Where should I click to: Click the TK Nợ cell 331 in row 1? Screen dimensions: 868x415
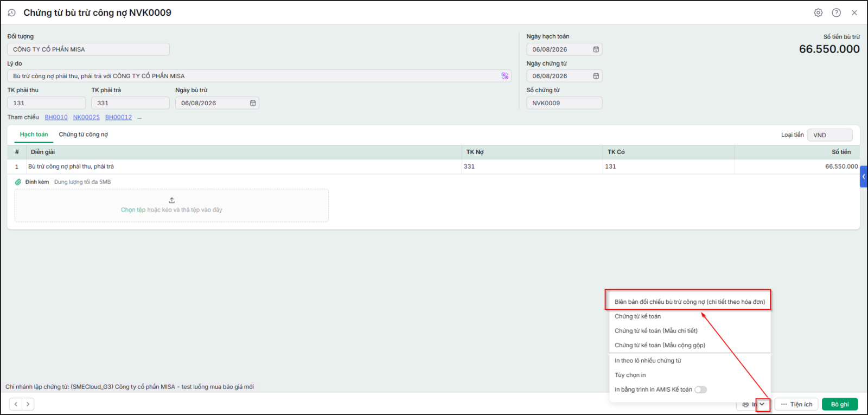tap(532, 167)
